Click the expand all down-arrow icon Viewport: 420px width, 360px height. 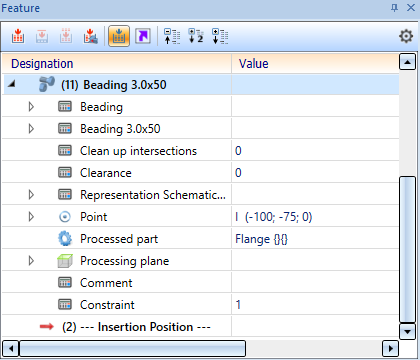(x=220, y=36)
